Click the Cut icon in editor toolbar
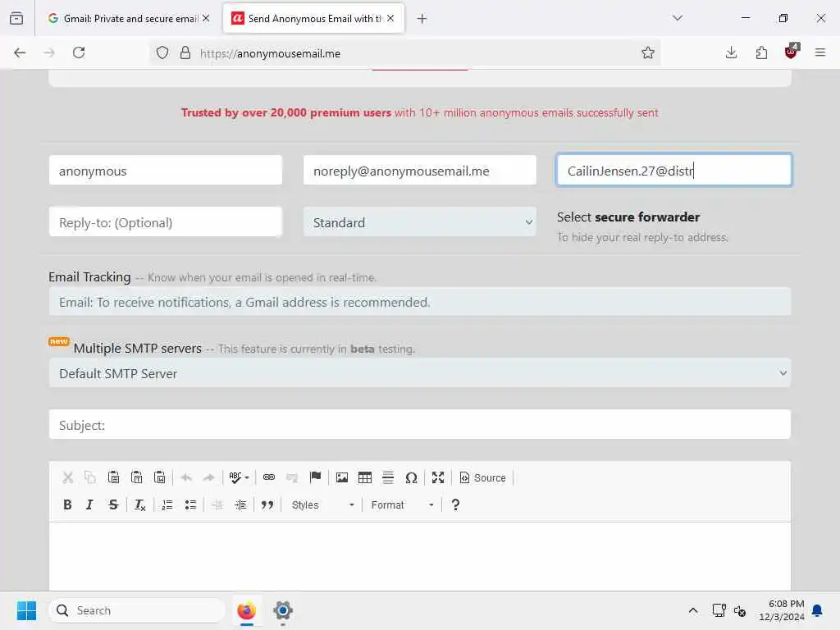This screenshot has width=840, height=630. click(67, 477)
